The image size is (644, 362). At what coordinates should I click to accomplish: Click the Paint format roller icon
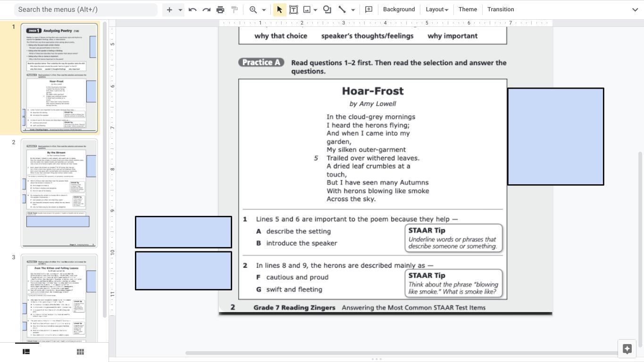(x=234, y=9)
